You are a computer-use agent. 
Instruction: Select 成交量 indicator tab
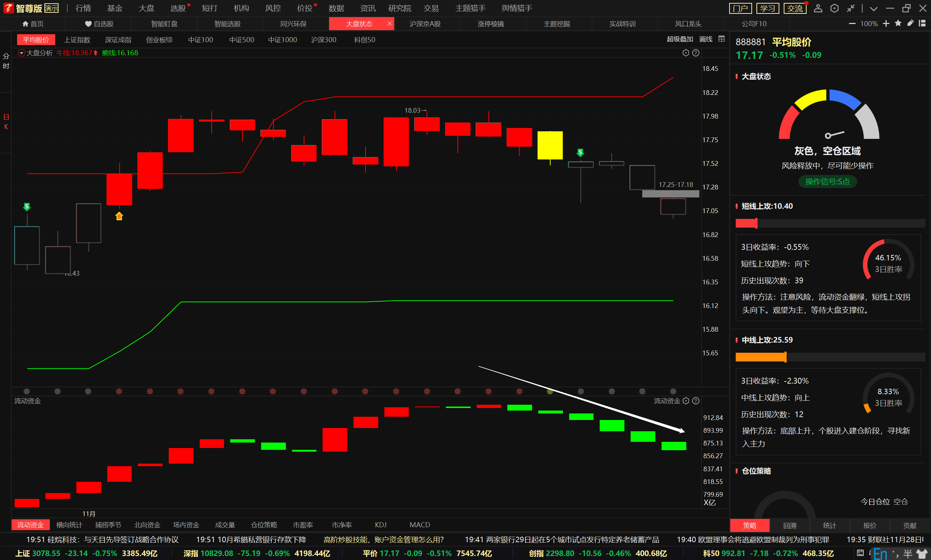225,525
